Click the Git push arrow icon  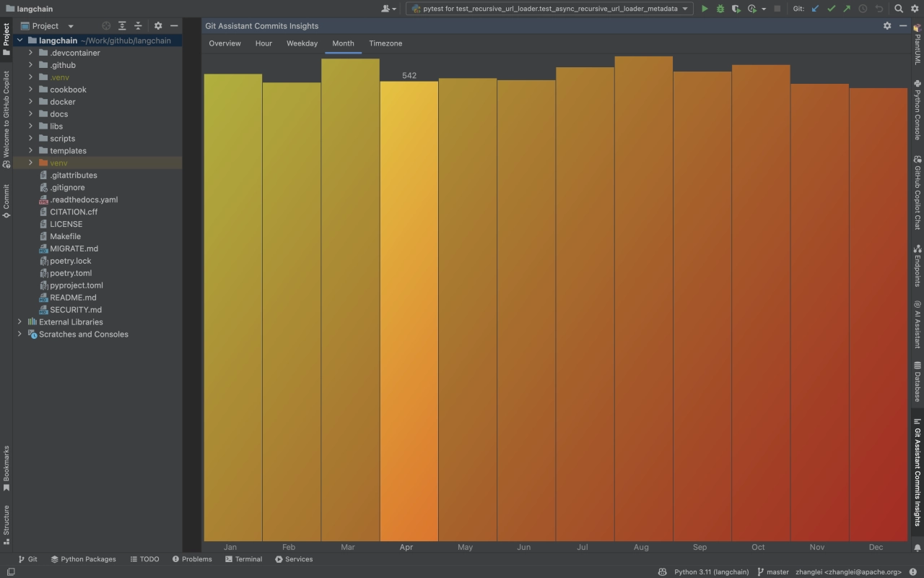coord(847,9)
